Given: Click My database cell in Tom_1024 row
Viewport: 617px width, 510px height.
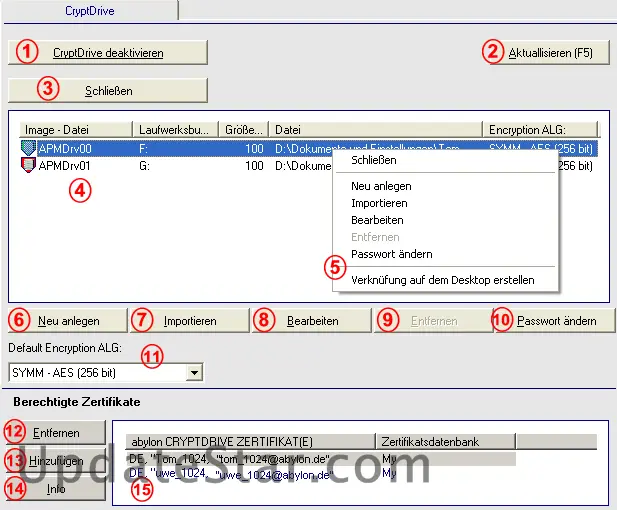Looking at the screenshot, I should 389,459.
